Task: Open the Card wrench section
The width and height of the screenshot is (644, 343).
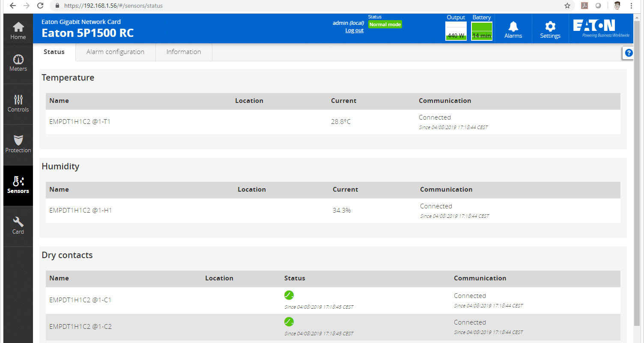Action: tap(18, 226)
